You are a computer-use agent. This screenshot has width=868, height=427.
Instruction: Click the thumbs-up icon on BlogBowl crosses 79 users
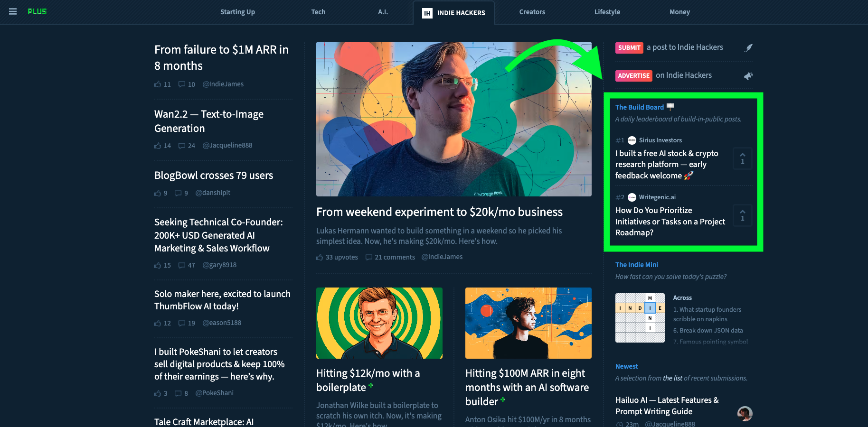click(157, 193)
